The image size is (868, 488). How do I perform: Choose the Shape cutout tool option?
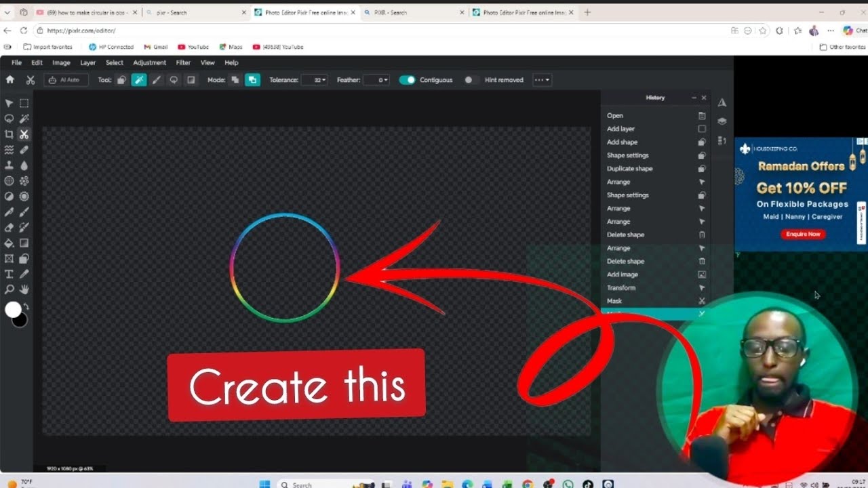click(121, 80)
